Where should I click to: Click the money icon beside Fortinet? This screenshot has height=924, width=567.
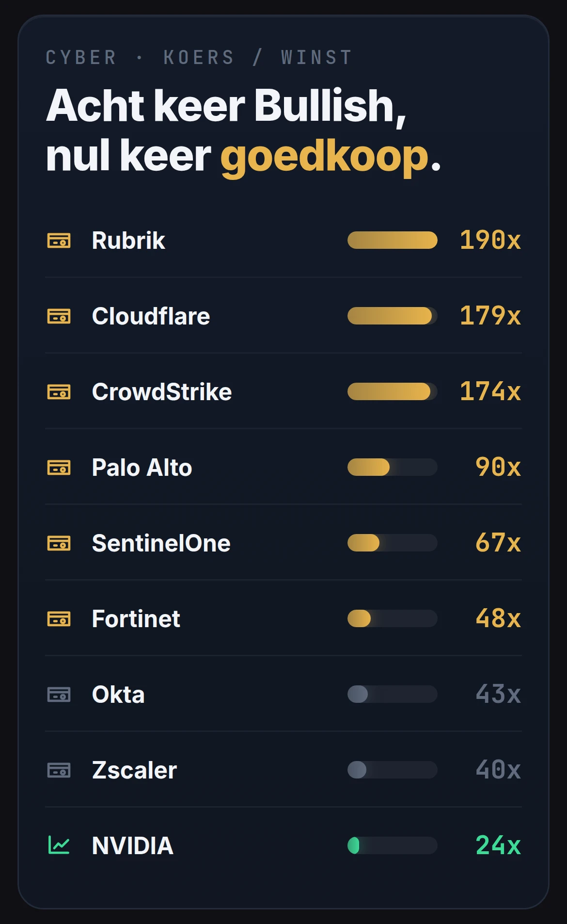tap(59, 618)
